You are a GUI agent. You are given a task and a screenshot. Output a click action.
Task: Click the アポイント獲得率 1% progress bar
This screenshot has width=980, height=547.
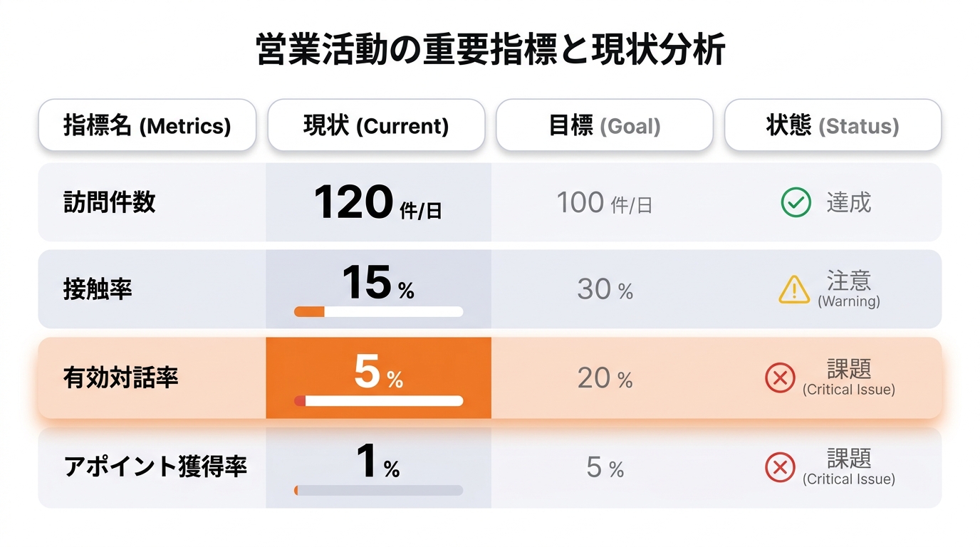[378, 490]
